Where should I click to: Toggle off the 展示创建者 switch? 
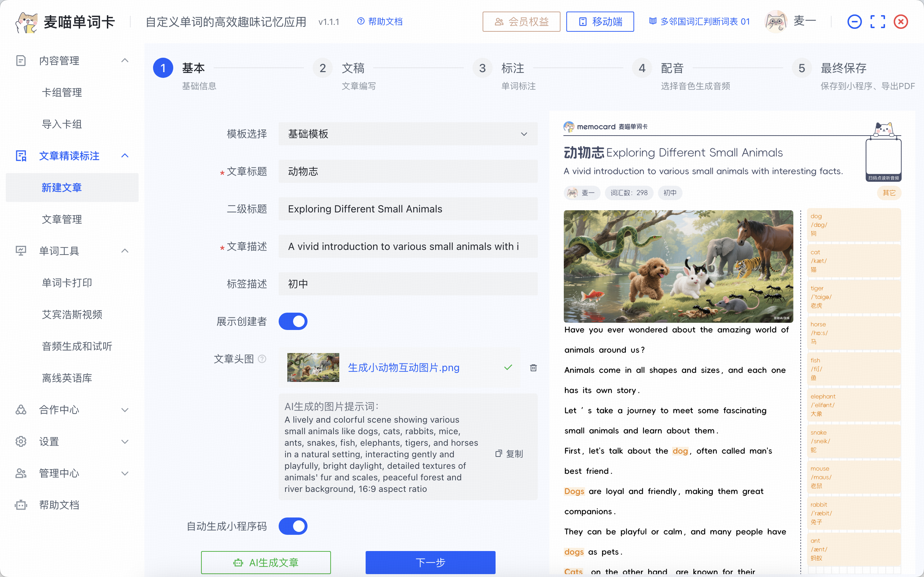293,321
